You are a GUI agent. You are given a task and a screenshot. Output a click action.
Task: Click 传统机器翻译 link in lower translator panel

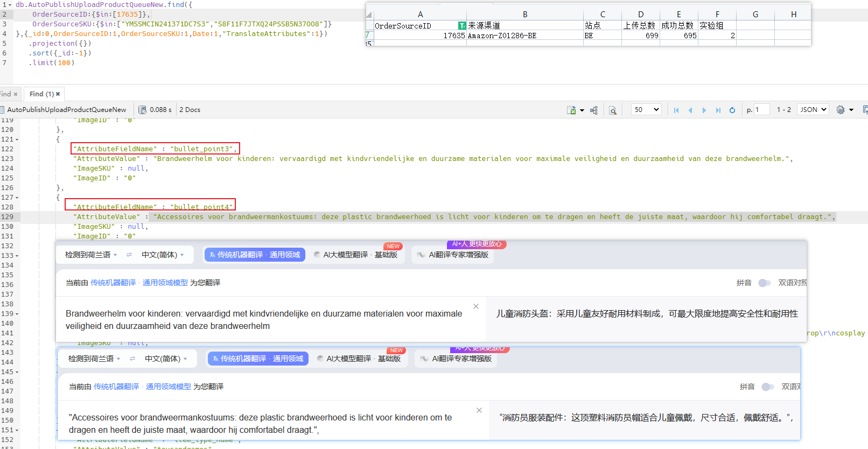116,387
